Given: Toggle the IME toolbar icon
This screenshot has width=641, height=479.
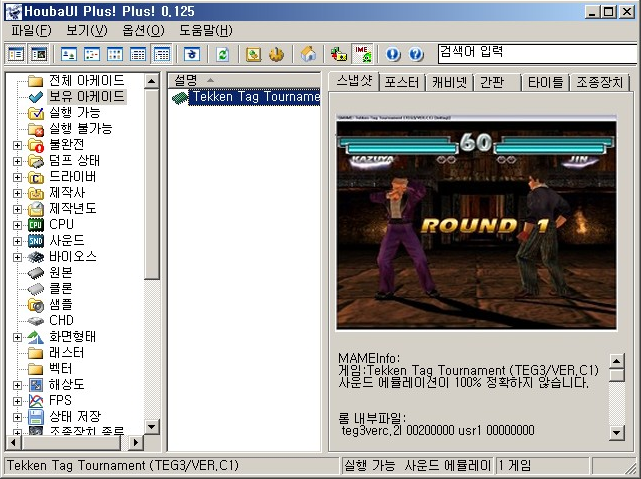Looking at the screenshot, I should point(362,54).
